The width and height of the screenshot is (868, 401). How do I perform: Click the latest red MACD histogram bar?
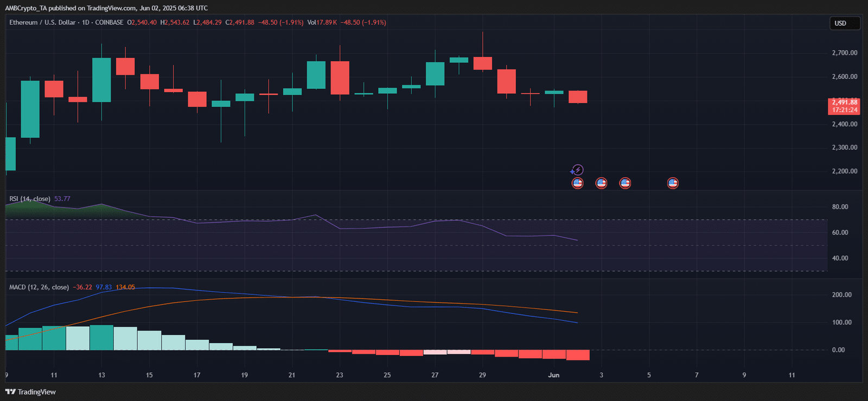578,355
